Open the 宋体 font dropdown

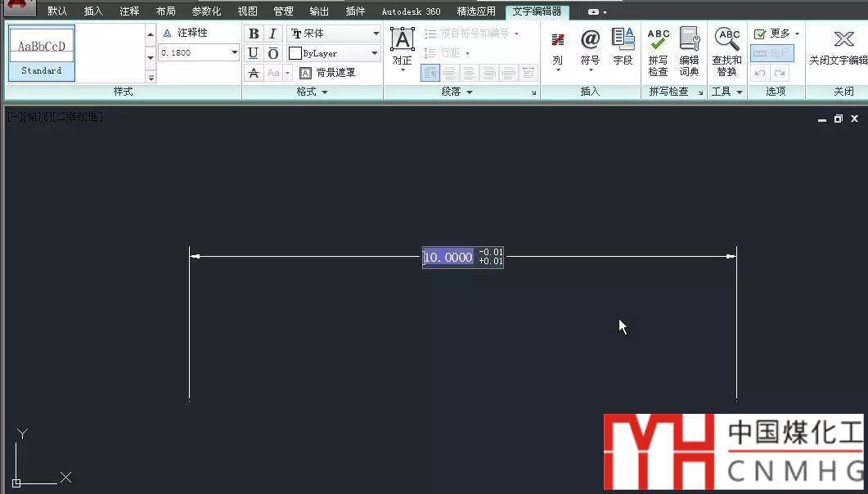click(x=376, y=34)
